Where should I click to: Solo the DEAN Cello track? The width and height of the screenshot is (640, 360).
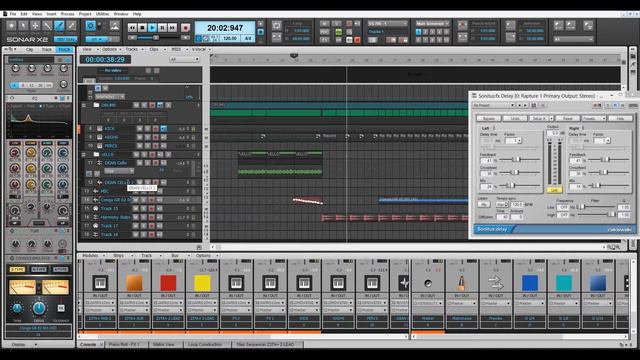pyautogui.click(x=147, y=163)
